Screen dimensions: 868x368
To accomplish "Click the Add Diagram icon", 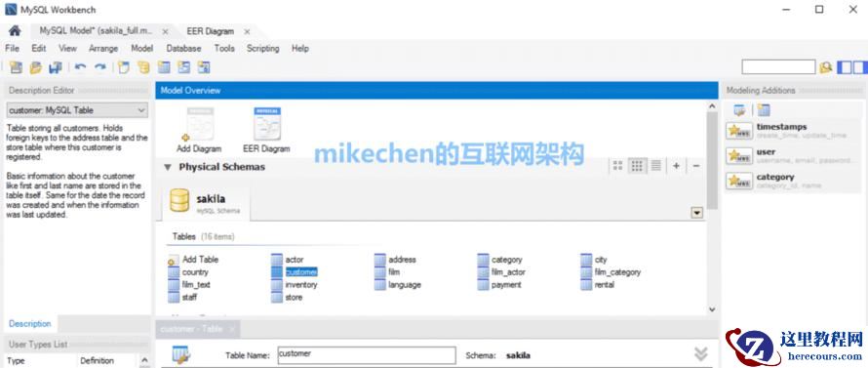I will point(199,124).
